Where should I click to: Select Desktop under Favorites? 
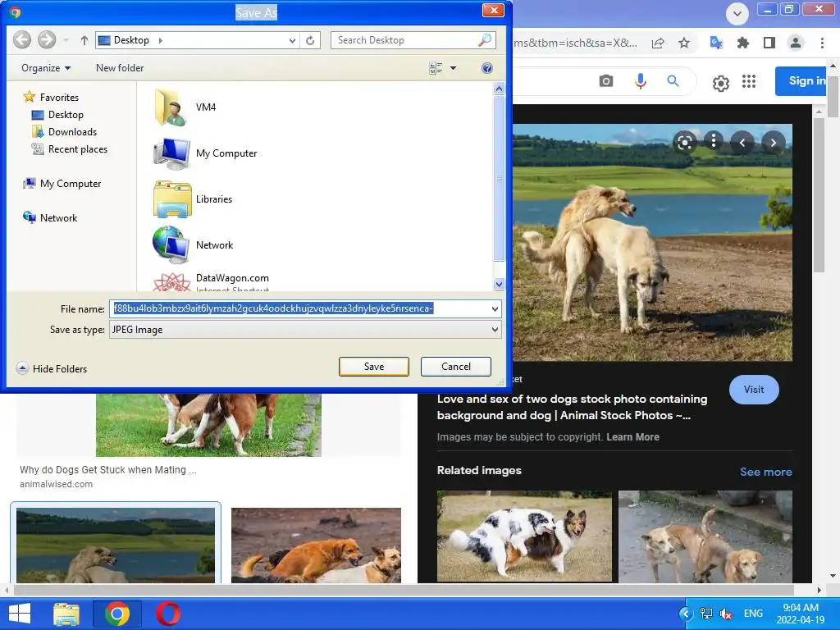[57, 115]
